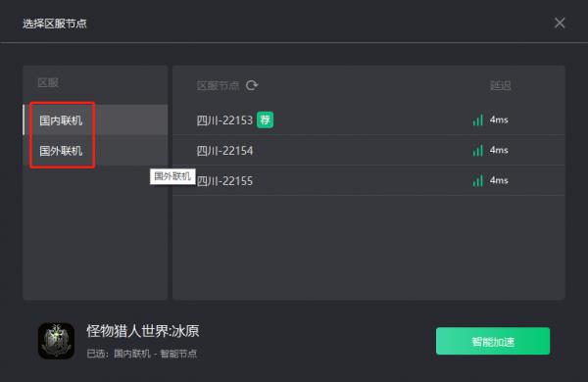Click signal bars icon of 四川-22155
Screen dimensions: 588x382
click(x=478, y=180)
